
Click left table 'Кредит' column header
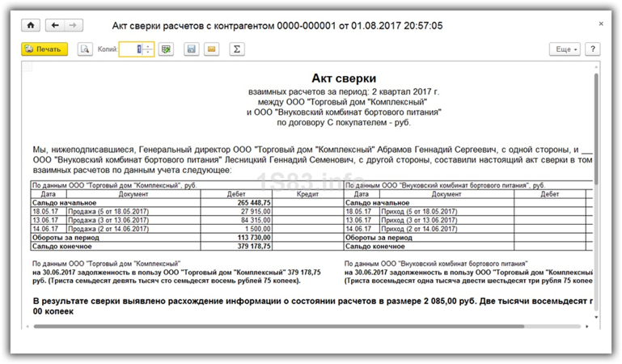[308, 194]
